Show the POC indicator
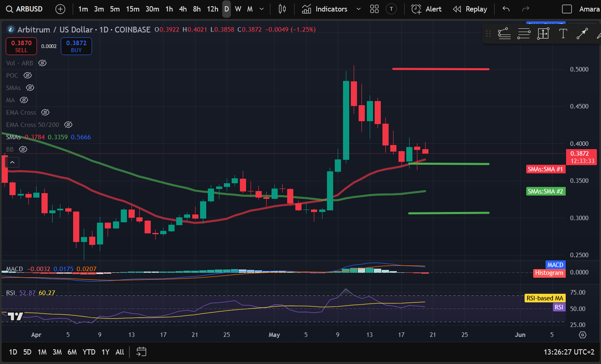The width and height of the screenshot is (601, 364). pyautogui.click(x=28, y=75)
